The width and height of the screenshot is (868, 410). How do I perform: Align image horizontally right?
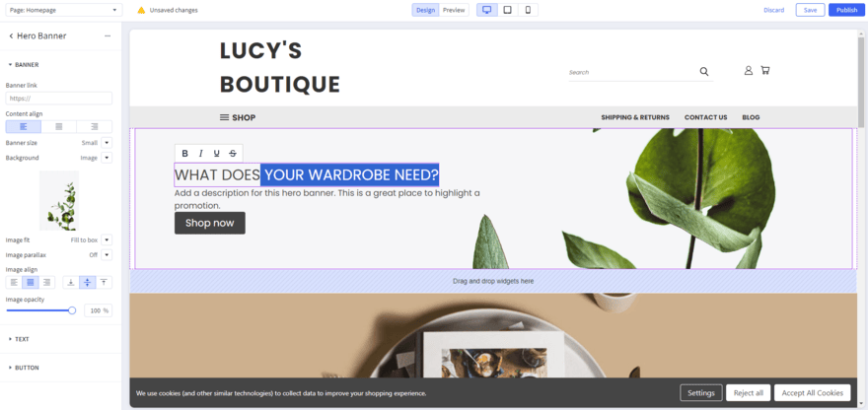pyautogui.click(x=47, y=283)
